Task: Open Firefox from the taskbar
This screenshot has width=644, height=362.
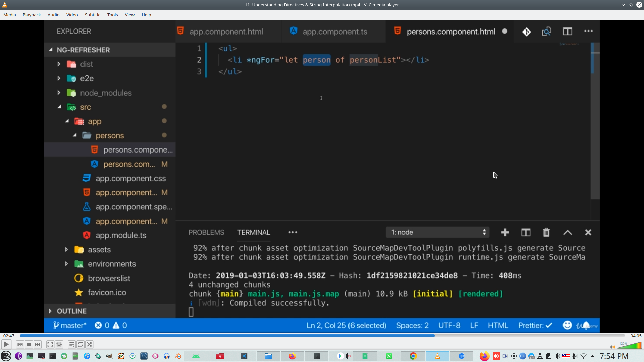Action: (x=292, y=356)
